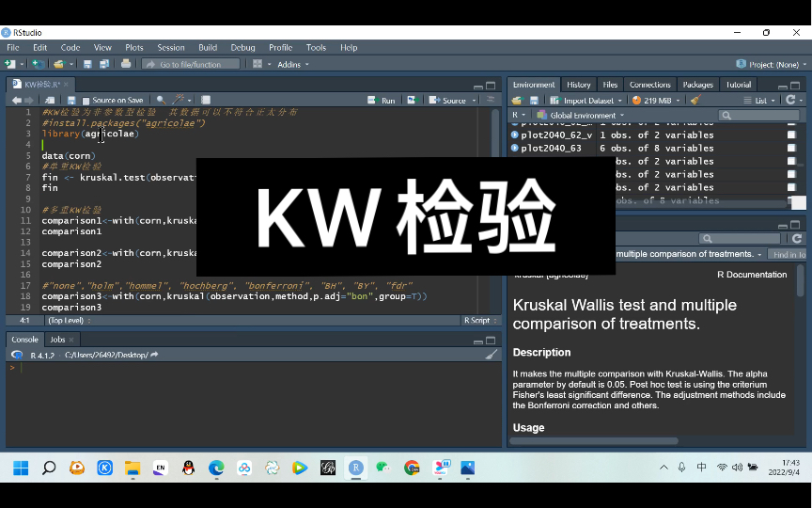The image size is (812, 508).
Task: Load a workspace in Environment pane
Action: 517,100
